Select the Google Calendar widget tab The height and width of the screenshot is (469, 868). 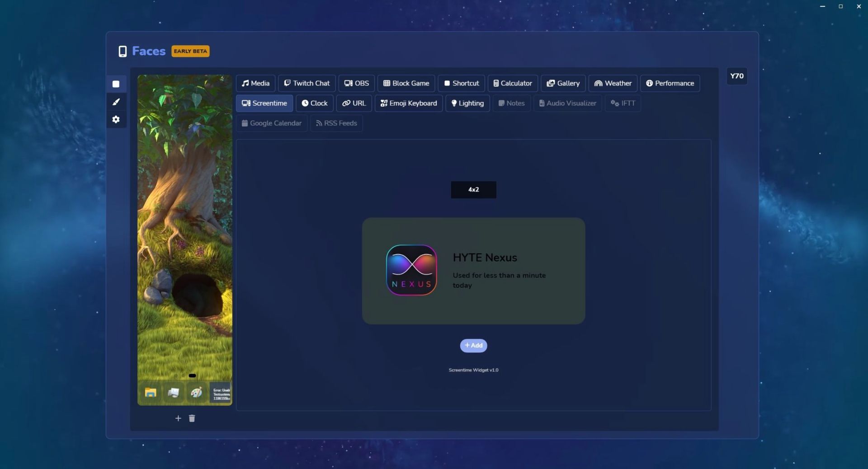(272, 123)
